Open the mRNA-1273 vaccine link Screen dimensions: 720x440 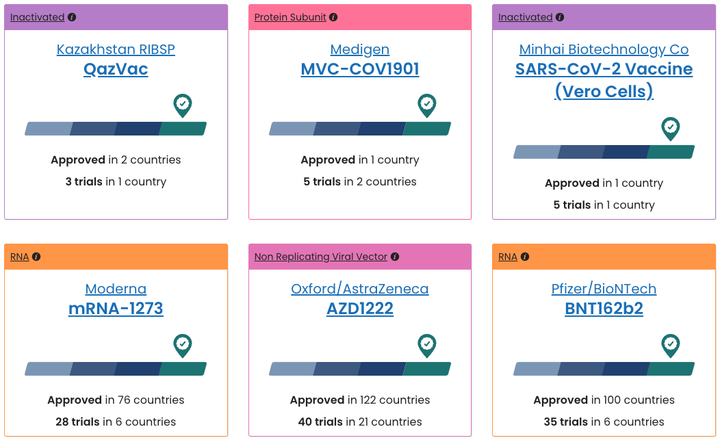coord(116,309)
